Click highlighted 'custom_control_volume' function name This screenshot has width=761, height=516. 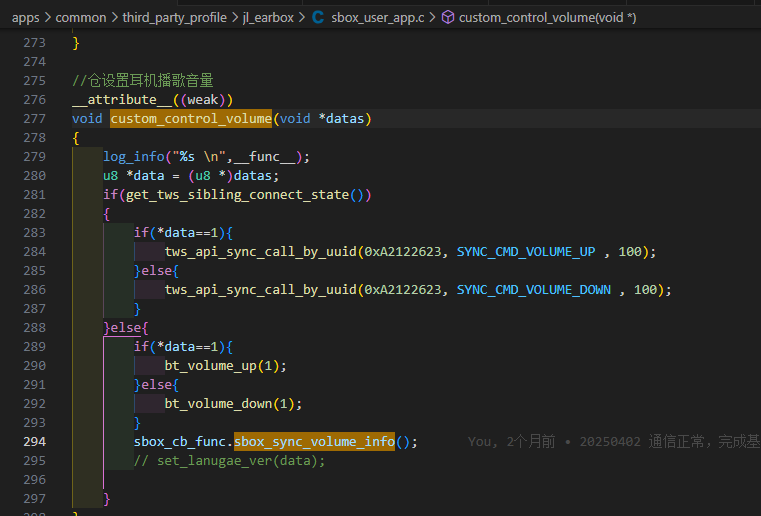pos(191,119)
